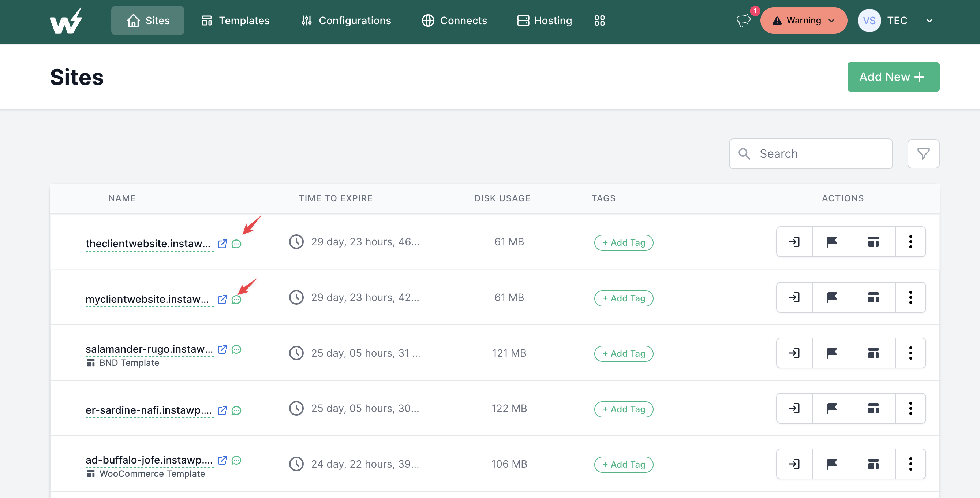This screenshot has width=980, height=498.
Task: Expand the TEC account menu chevron
Action: [x=929, y=21]
